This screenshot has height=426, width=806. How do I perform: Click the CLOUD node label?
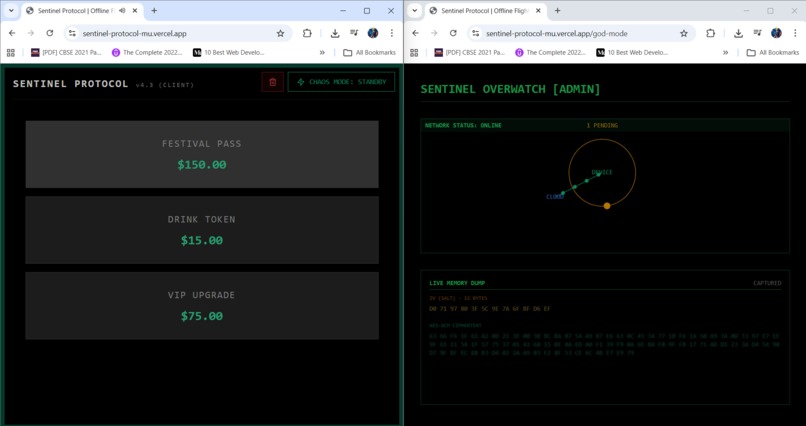555,197
